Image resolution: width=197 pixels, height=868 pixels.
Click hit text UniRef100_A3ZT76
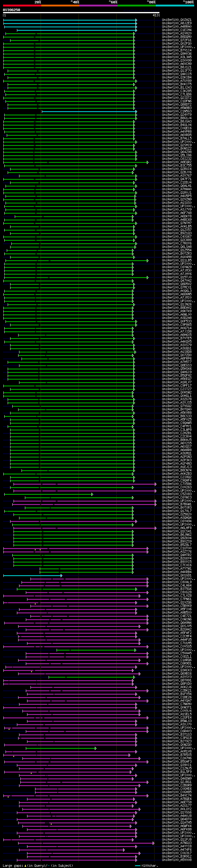point(176,551)
